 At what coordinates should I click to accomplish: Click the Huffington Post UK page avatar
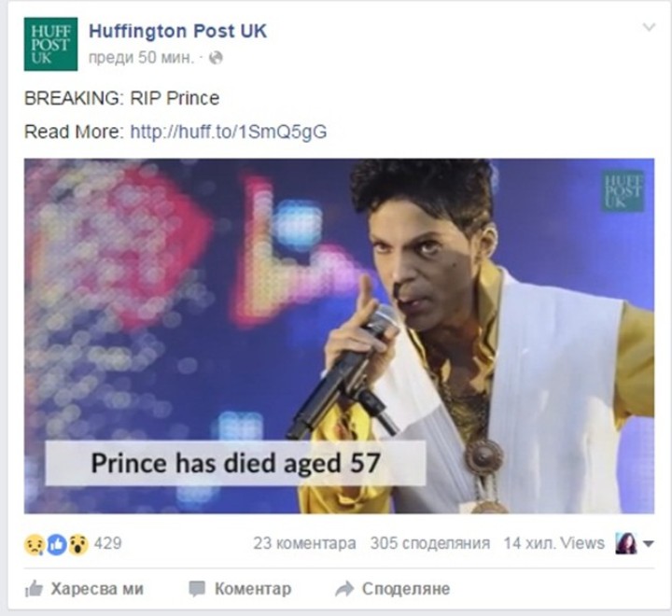click(50, 44)
